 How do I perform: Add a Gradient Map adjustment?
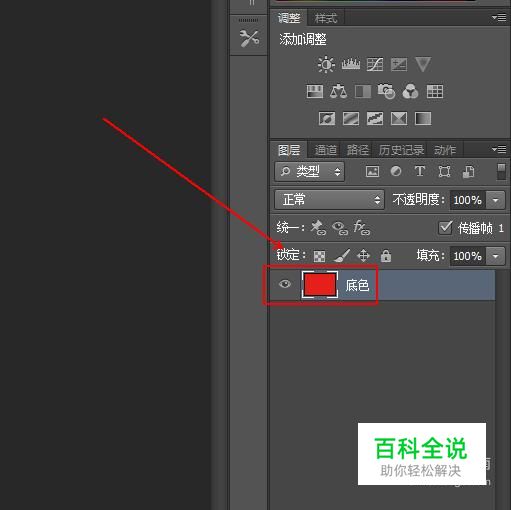point(423,118)
